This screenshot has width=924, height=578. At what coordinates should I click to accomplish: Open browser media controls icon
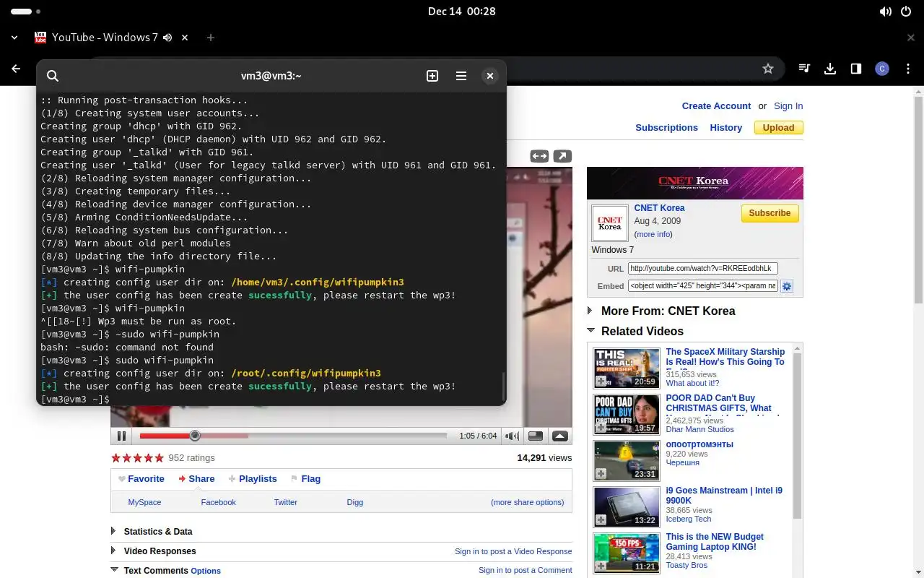[804, 69]
